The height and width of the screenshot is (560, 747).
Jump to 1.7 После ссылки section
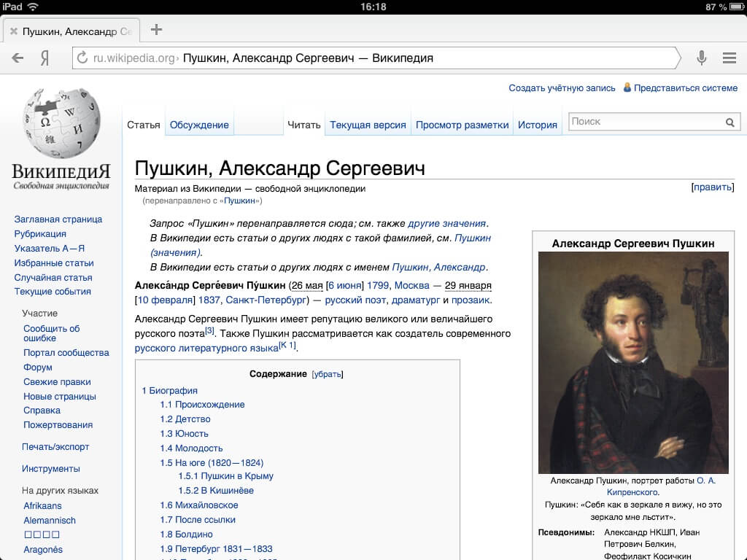pyautogui.click(x=198, y=519)
